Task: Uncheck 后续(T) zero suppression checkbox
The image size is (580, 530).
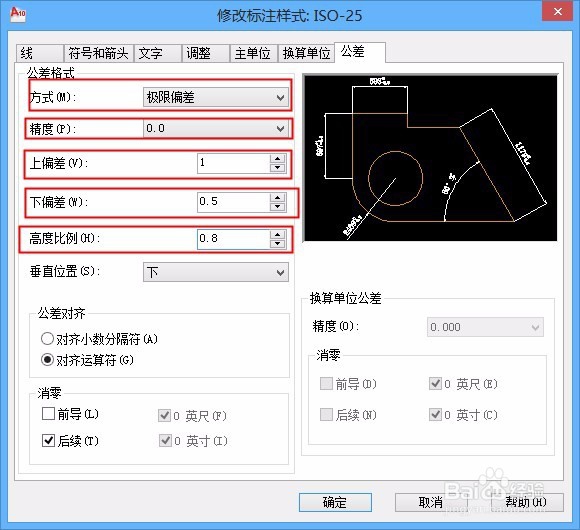Action: click(x=48, y=440)
